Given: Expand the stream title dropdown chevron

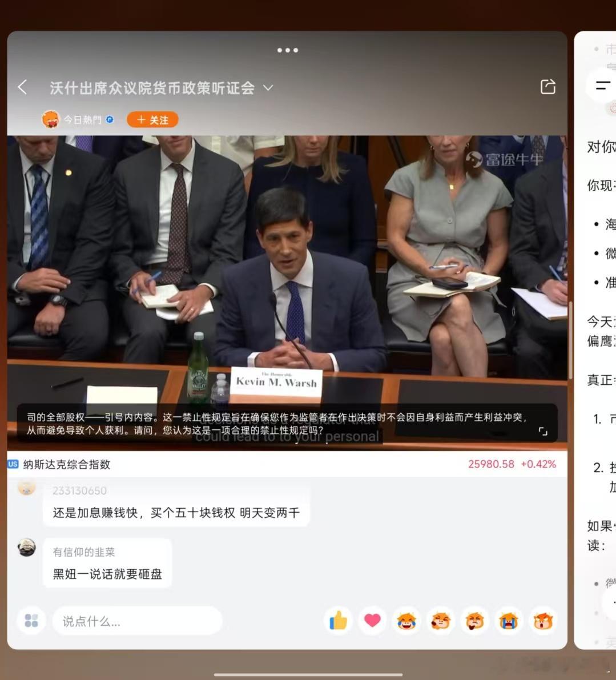Looking at the screenshot, I should click(268, 87).
